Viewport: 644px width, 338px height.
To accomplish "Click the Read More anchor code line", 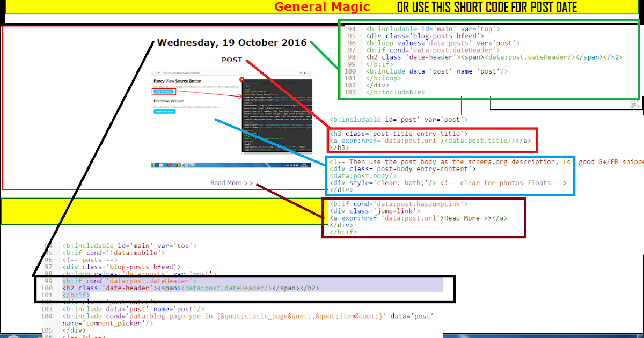I will (x=419, y=218).
